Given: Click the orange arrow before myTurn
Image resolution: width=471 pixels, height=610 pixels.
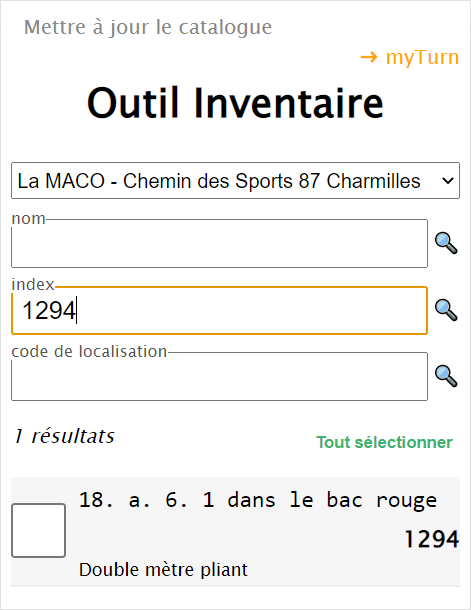Looking at the screenshot, I should tap(369, 58).
